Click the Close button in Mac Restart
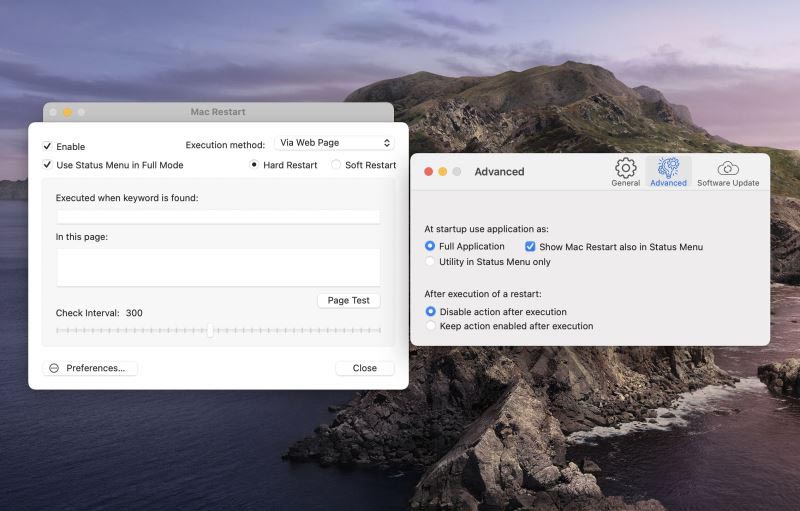This screenshot has height=511, width=800. [x=364, y=368]
